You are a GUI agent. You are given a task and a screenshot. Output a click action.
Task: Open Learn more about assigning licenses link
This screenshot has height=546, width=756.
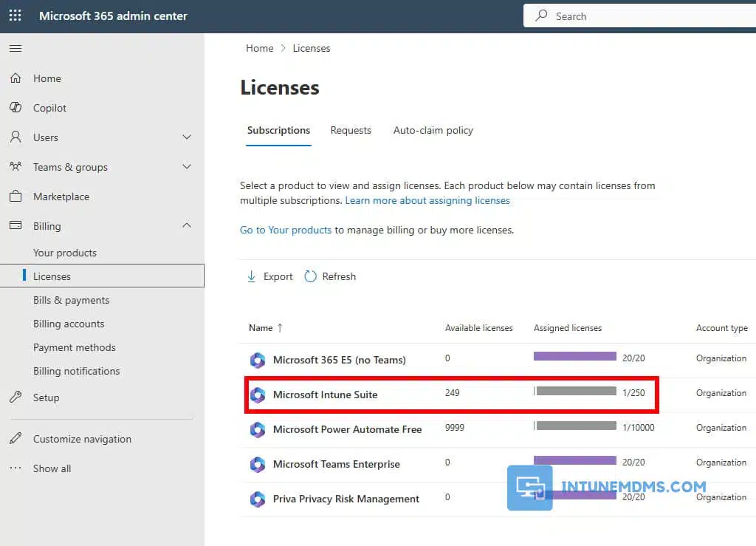(x=427, y=200)
